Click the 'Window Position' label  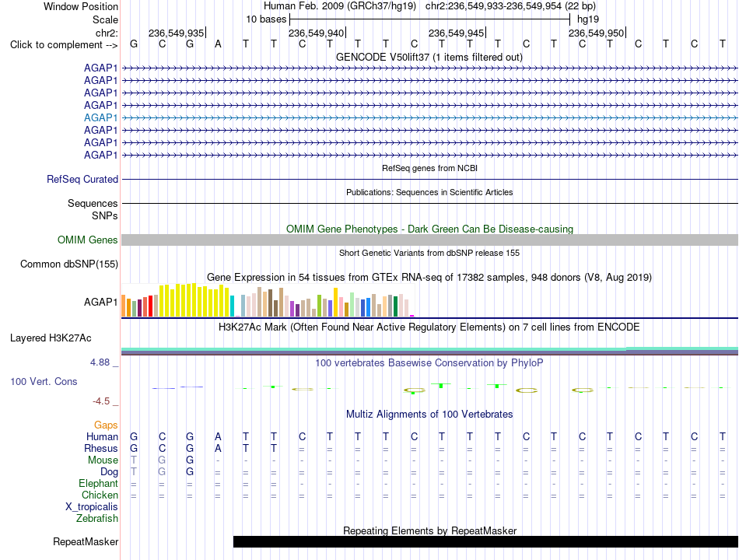point(81,6)
